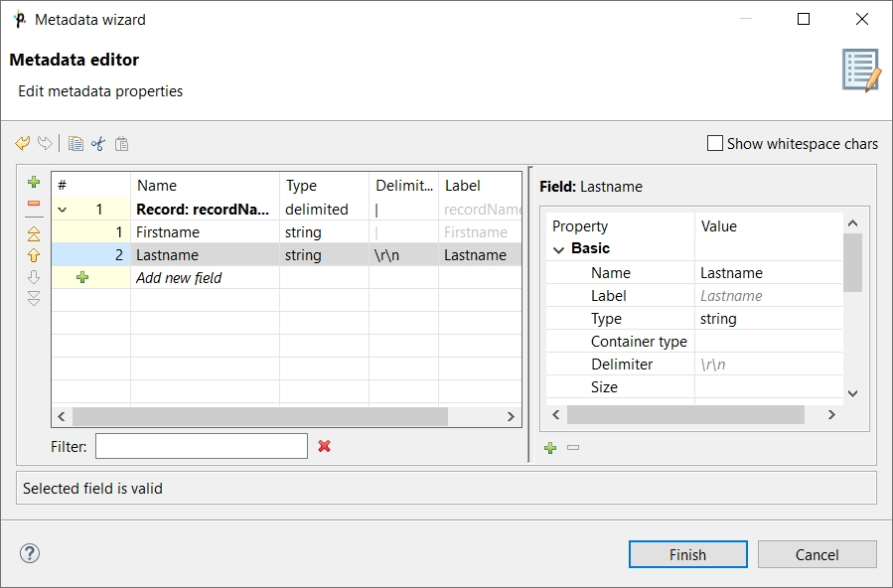The height and width of the screenshot is (588, 893).
Task: Click the green plus in the Add new field row
Action: click(82, 277)
